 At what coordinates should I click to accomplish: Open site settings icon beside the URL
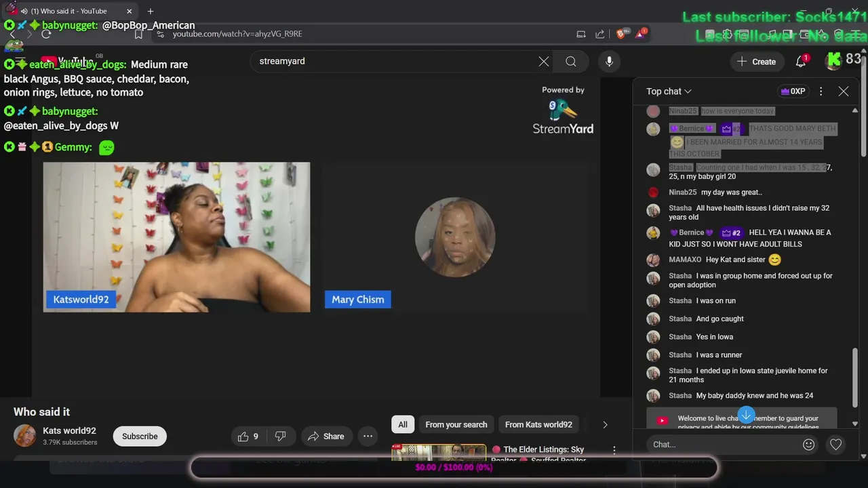click(x=161, y=34)
